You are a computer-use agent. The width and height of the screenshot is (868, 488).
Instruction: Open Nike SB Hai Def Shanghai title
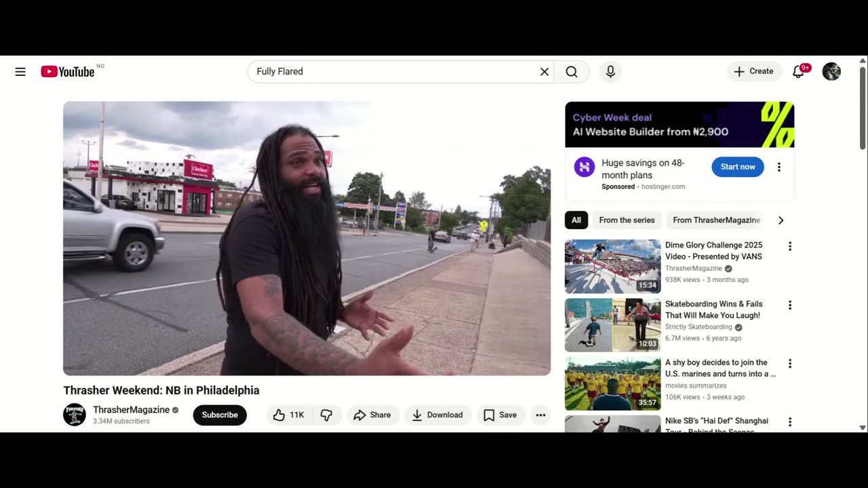(x=717, y=426)
